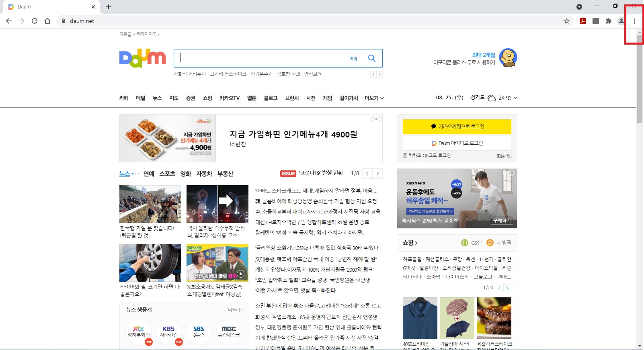Open 메일 in the service menu
This screenshot has height=350, width=644.
point(141,98)
